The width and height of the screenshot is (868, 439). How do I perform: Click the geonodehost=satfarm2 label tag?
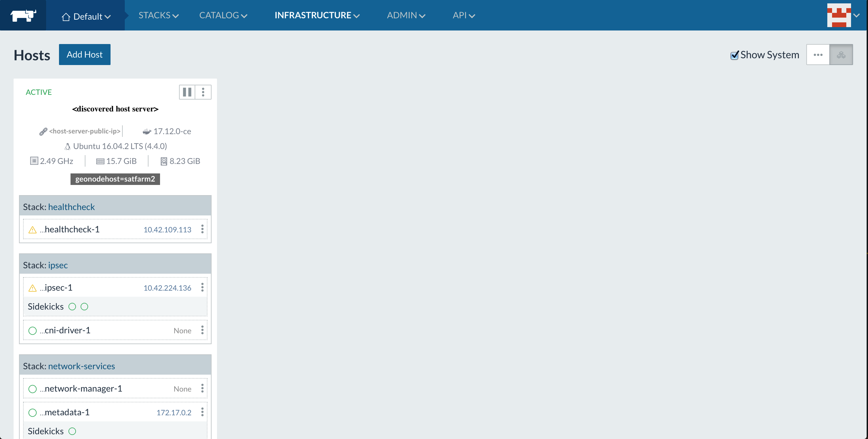pos(115,179)
